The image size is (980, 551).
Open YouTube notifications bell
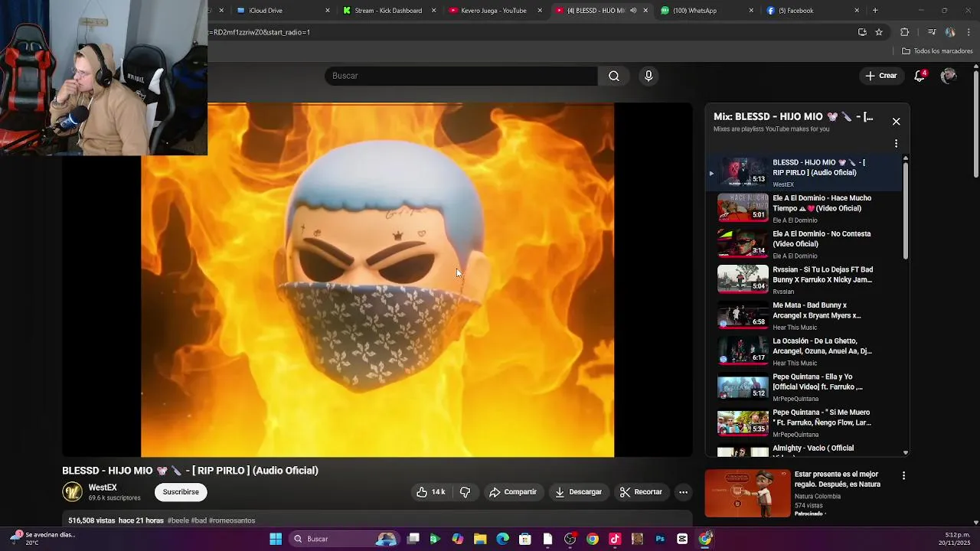tap(920, 76)
